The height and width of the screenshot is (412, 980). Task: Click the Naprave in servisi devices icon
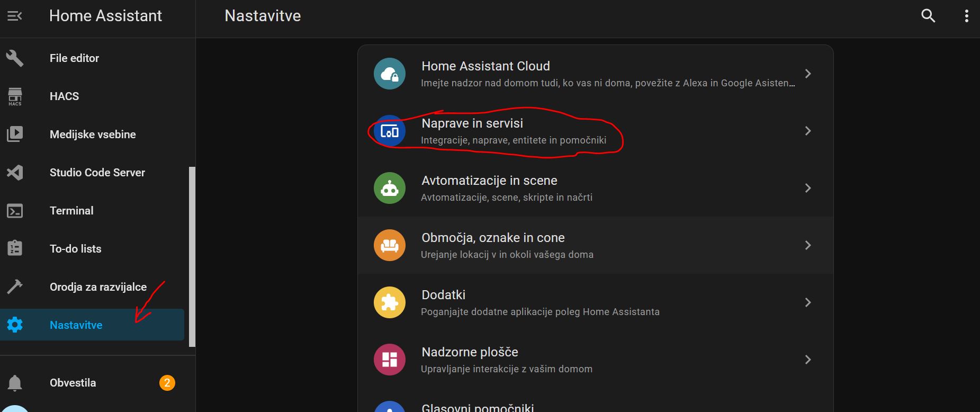[390, 131]
